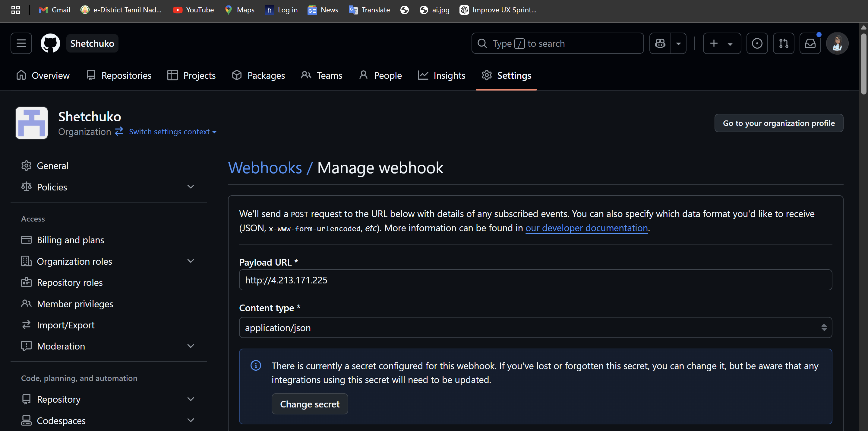The image size is (868, 431).
Task: Open our developer documentation link
Action: (x=587, y=228)
